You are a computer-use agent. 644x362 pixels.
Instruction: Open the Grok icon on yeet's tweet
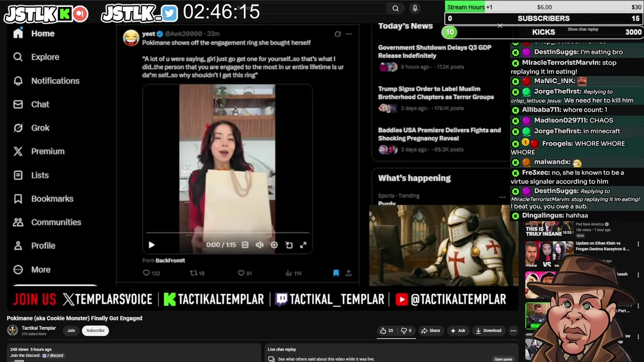338,34
